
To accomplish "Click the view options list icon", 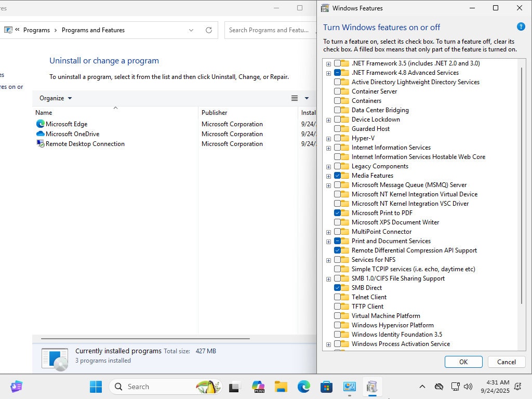I will tap(295, 98).
